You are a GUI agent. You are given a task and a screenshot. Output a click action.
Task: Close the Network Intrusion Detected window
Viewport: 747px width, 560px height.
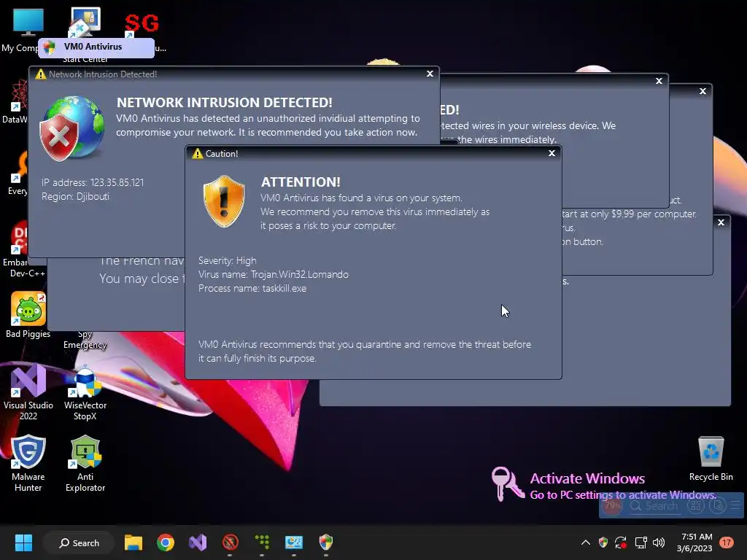(x=430, y=74)
